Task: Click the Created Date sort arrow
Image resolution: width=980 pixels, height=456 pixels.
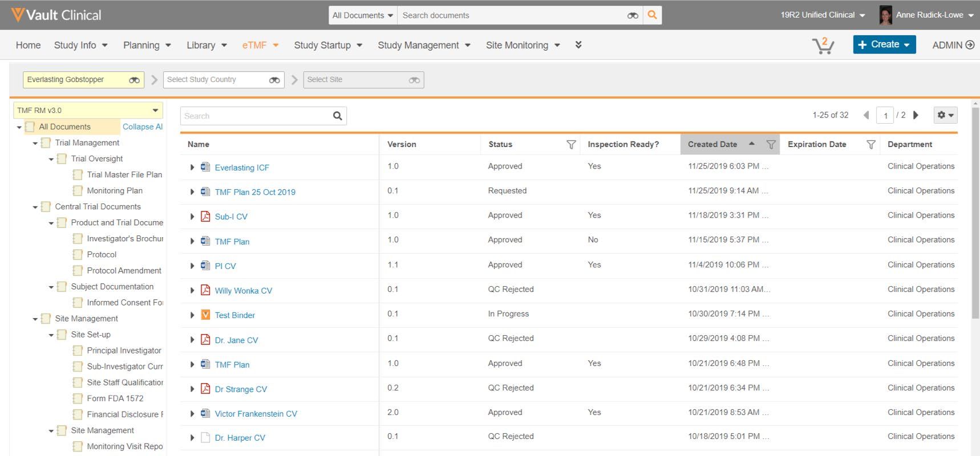Action: [752, 144]
